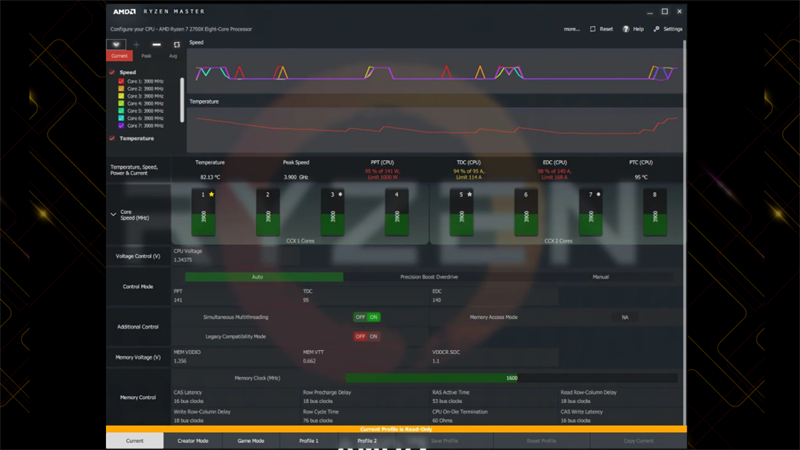Click the square icon above the Avg tab
Screen dimensions: 800x450
[177, 44]
